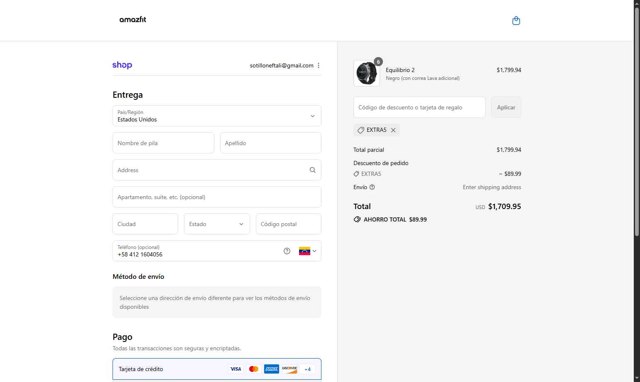This screenshot has width=640, height=382.
Task: Click the Método de envío heading
Action: [138, 276]
